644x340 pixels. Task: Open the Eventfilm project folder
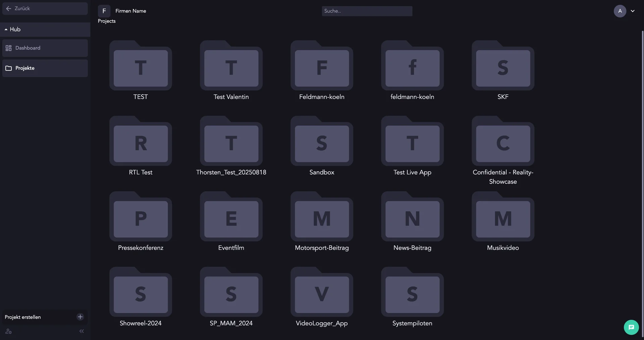[x=231, y=217]
